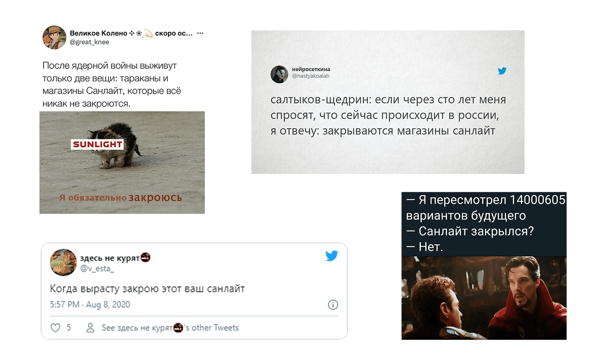Image resolution: width=607 pixels, height=364 pixels.
Task: Like the tweet with heart icon
Action: point(56,328)
